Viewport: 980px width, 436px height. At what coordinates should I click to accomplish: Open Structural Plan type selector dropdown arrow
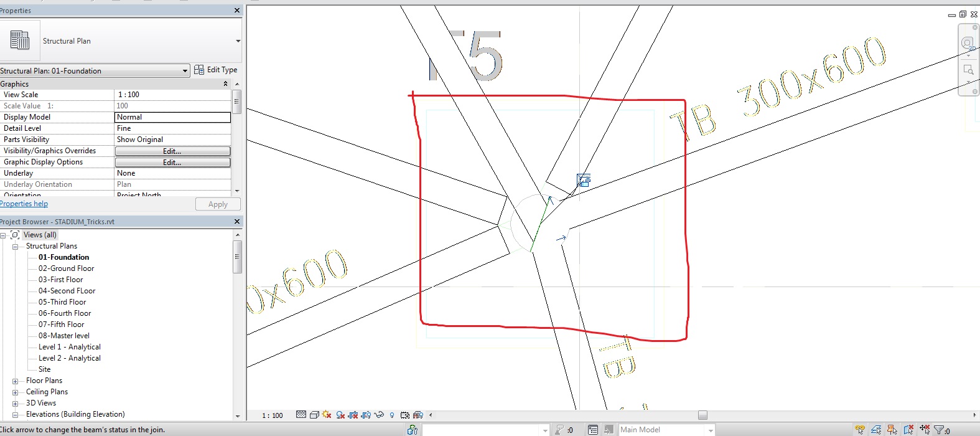238,41
